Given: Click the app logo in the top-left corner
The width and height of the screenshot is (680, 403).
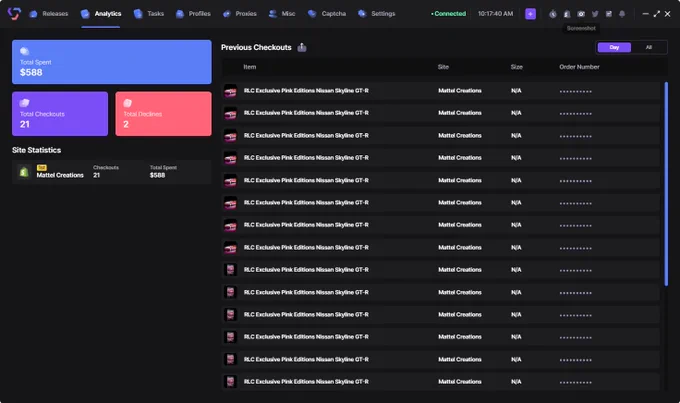Looking at the screenshot, I should point(14,13).
